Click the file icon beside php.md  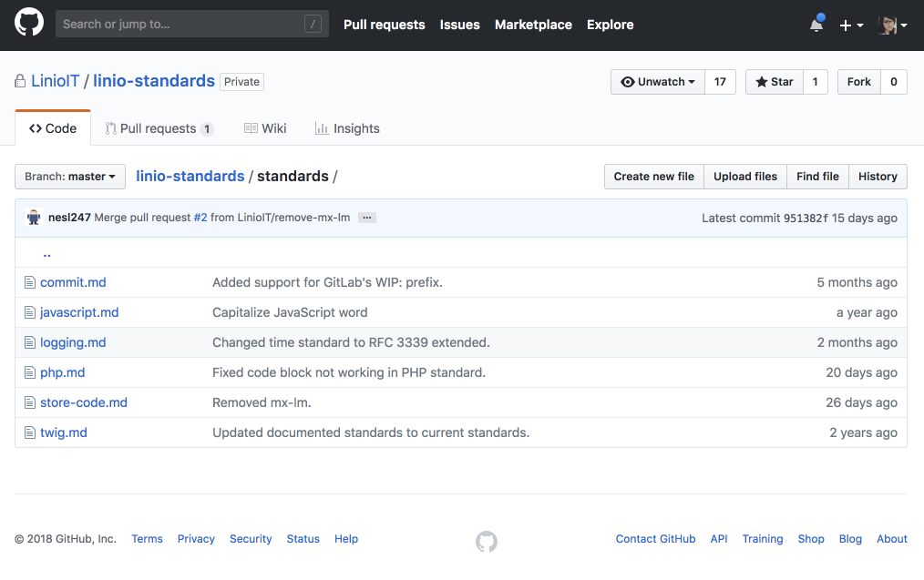pyautogui.click(x=30, y=372)
